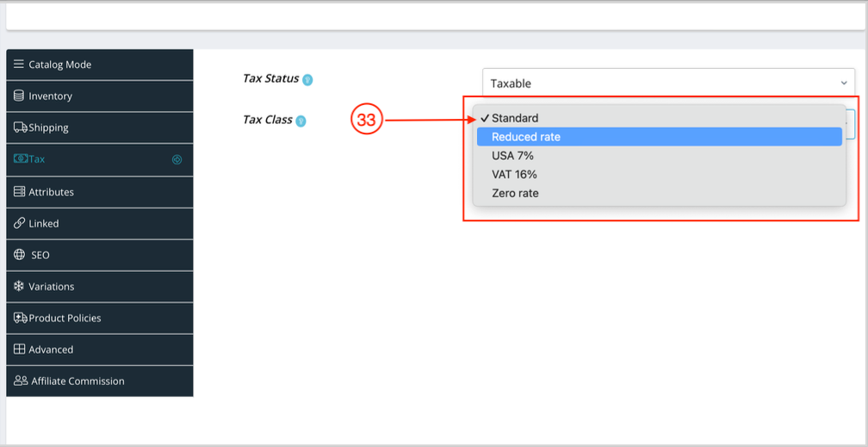Viewport: 868px width, 447px height.
Task: Pick VAT 16% tax class option
Action: [514, 175]
